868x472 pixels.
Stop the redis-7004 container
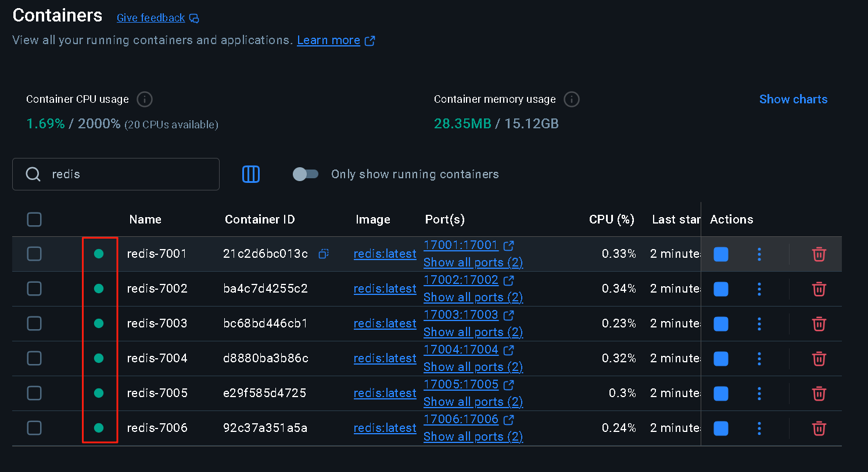coord(721,359)
